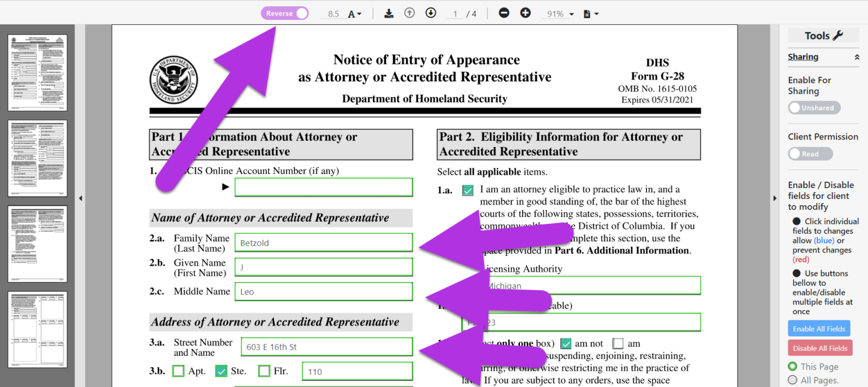868x387 pixels.
Task: Open page 3 thumbnail in the sidebar
Action: tap(37, 244)
